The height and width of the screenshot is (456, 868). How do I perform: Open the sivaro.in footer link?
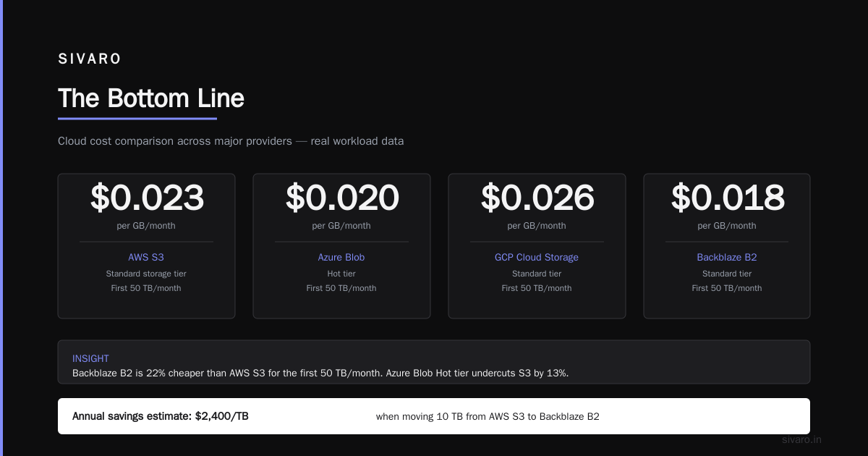tap(801, 439)
